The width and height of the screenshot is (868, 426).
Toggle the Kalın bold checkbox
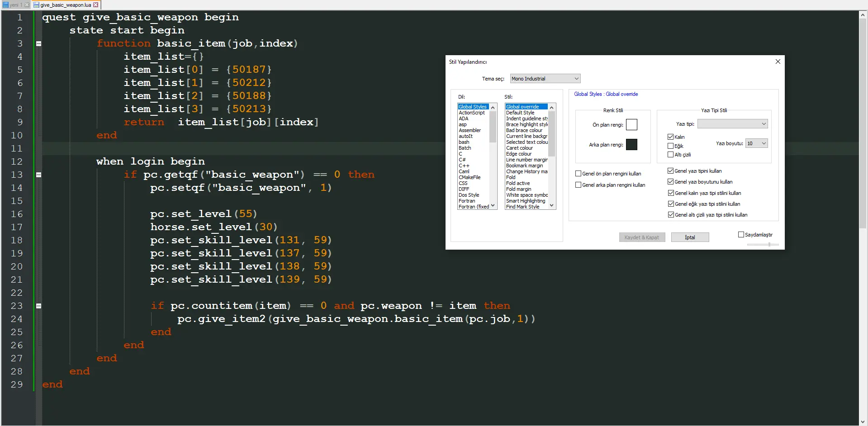670,137
